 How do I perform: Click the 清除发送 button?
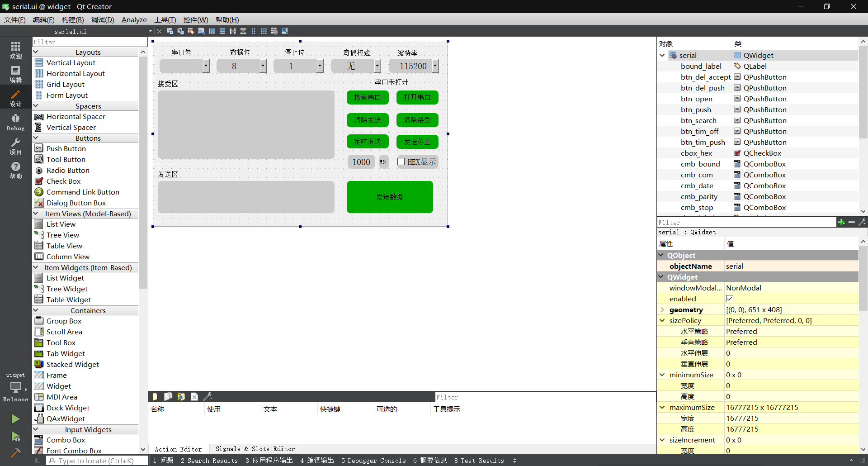[368, 120]
